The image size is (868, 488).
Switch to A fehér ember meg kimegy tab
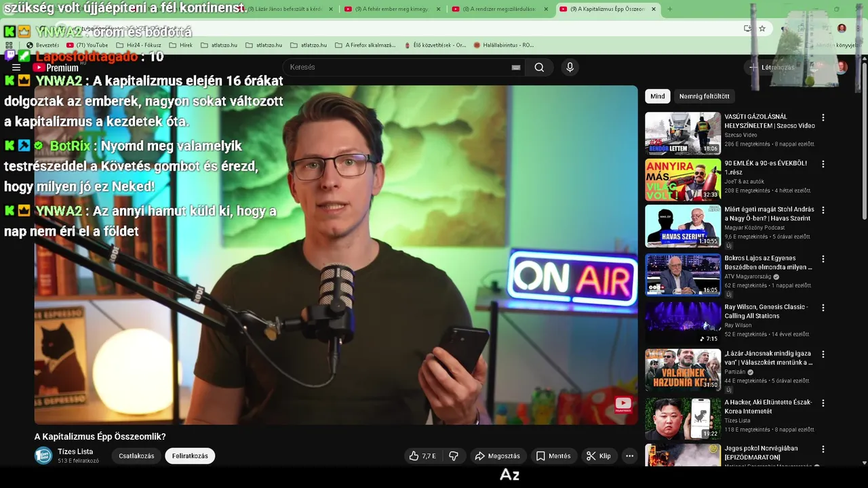click(391, 9)
